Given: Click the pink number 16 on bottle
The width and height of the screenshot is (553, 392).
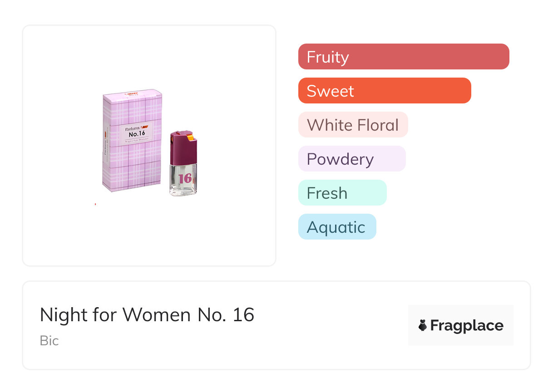Looking at the screenshot, I should point(185,178).
